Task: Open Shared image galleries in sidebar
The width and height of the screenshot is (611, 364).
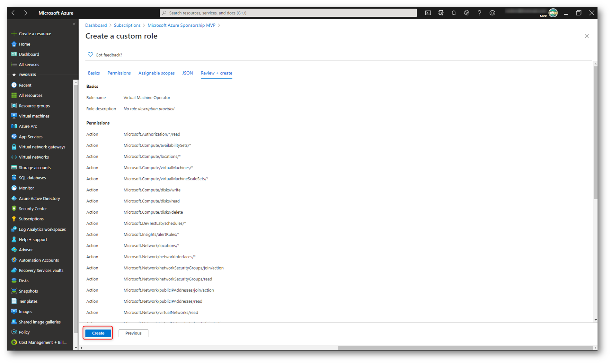Action: [40, 322]
